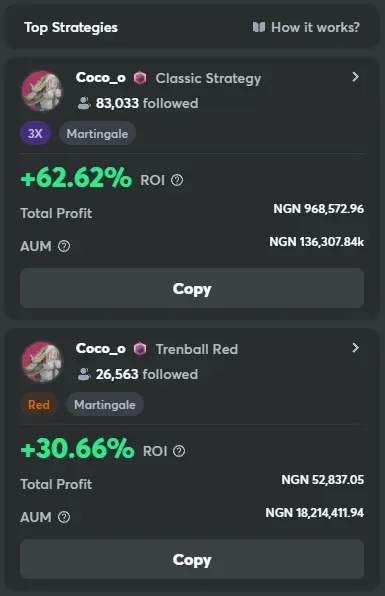
Task: Click the pink gem badge next to Trenball Red
Action: pos(140,349)
